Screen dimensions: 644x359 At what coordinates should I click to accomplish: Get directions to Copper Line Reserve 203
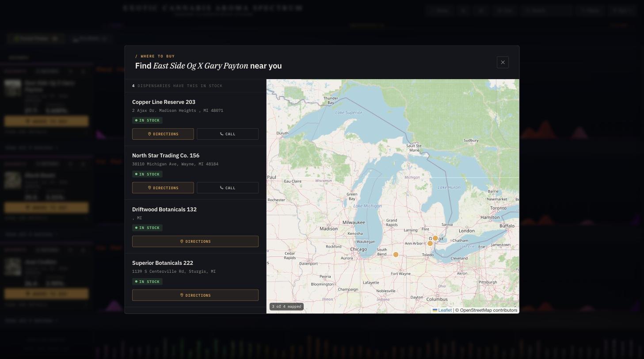coord(163,134)
